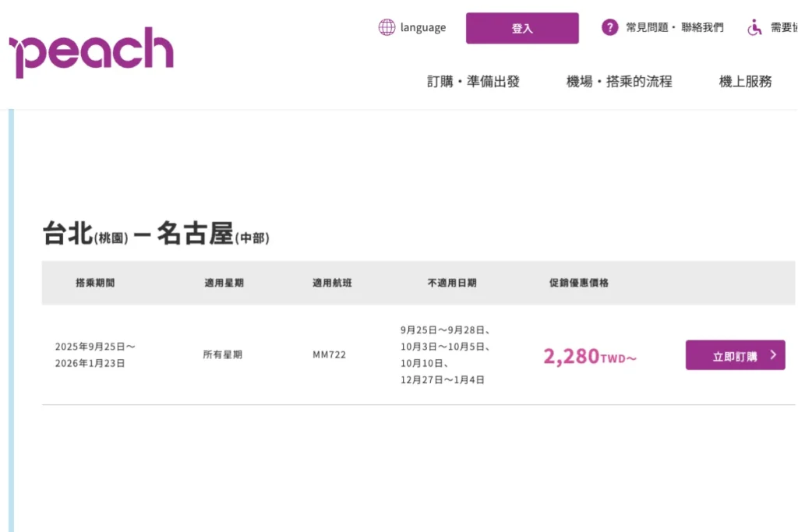
Task: Click the 適用星期 column header
Action: click(224, 283)
